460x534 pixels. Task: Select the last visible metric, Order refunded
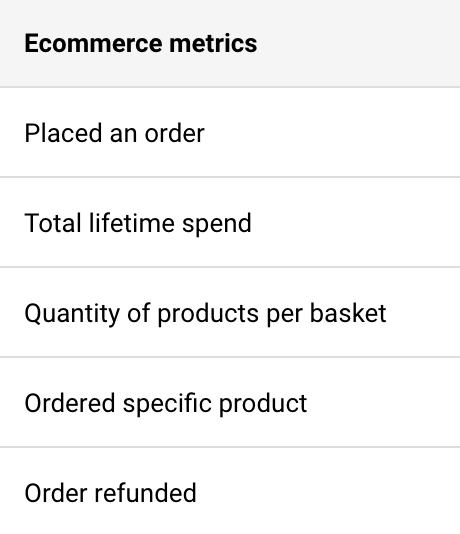[230, 491]
